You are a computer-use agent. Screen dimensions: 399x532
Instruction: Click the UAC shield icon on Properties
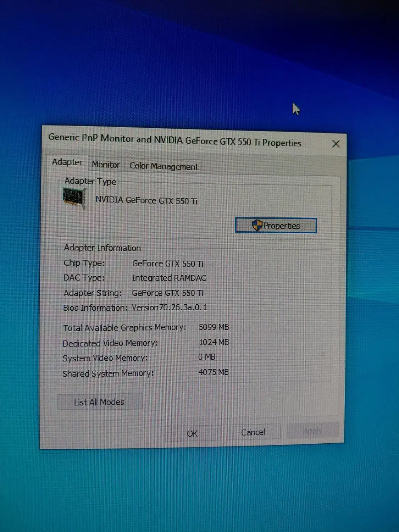(x=257, y=225)
